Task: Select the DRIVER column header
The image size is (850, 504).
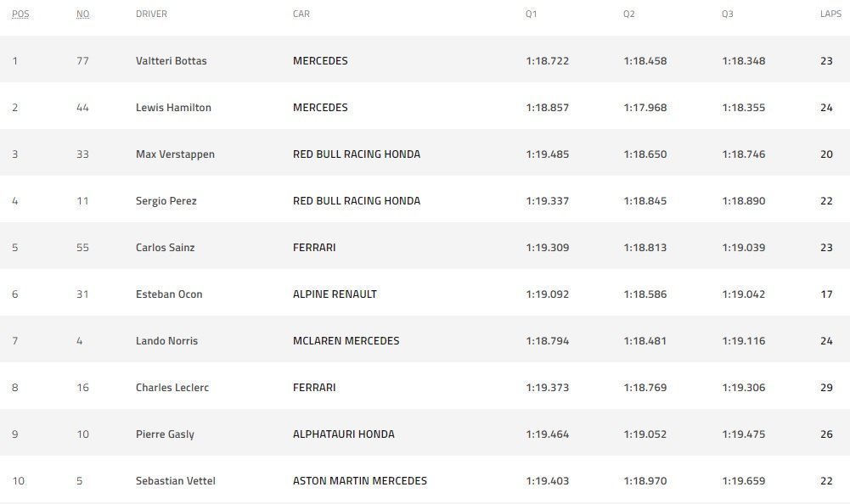Action: [151, 14]
